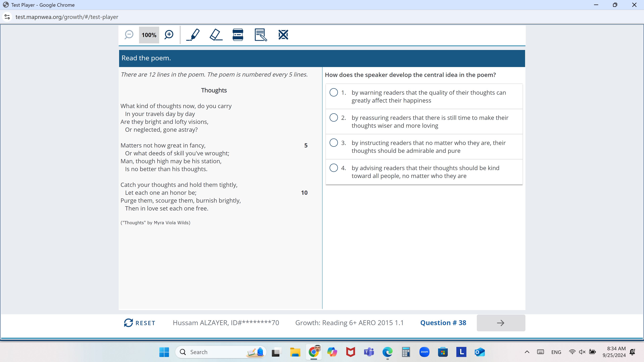Click the line reader tool icon
The image size is (644, 362).
238,35
